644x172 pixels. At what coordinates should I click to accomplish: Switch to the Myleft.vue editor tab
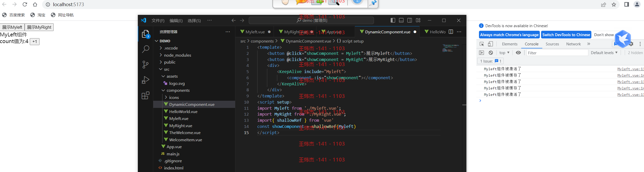(255, 32)
